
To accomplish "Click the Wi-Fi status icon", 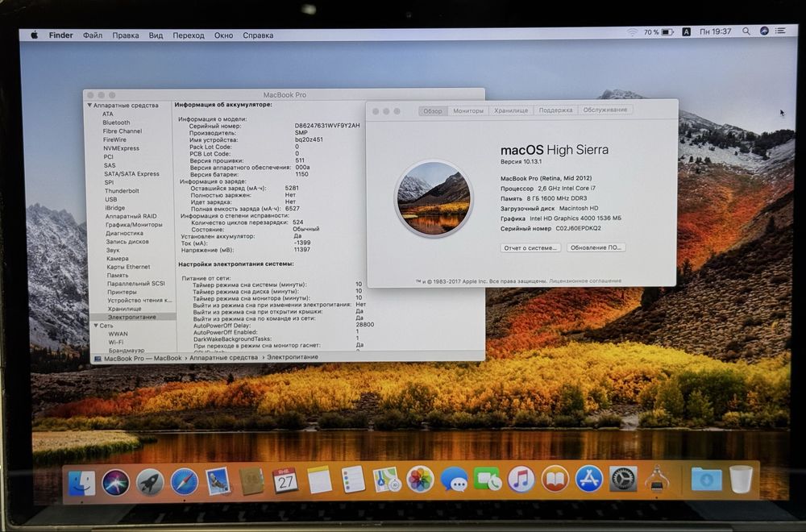I will 632,32.
